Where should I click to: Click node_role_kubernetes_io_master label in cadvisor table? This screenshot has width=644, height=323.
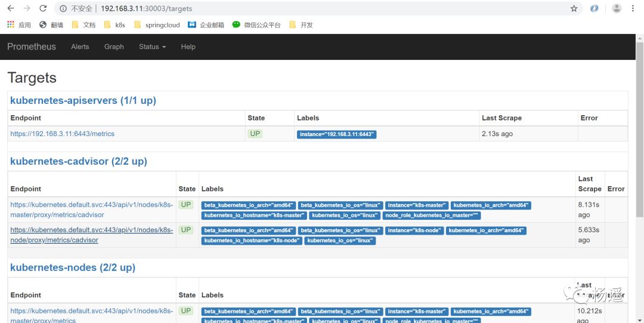pyautogui.click(x=432, y=215)
